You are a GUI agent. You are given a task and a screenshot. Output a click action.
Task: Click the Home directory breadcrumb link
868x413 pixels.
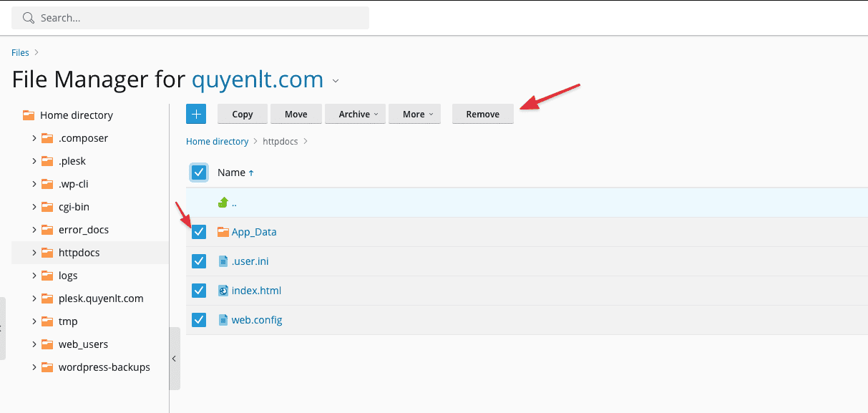pyautogui.click(x=217, y=142)
